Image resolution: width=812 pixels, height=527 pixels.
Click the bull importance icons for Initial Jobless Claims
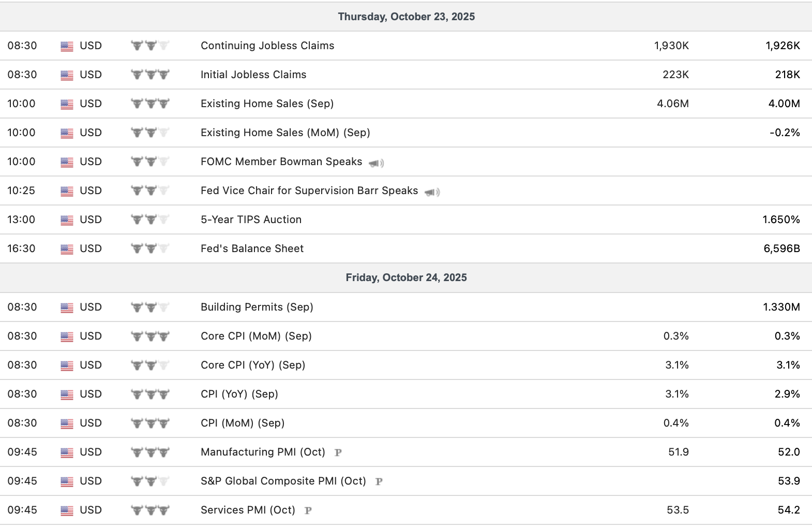pos(150,75)
